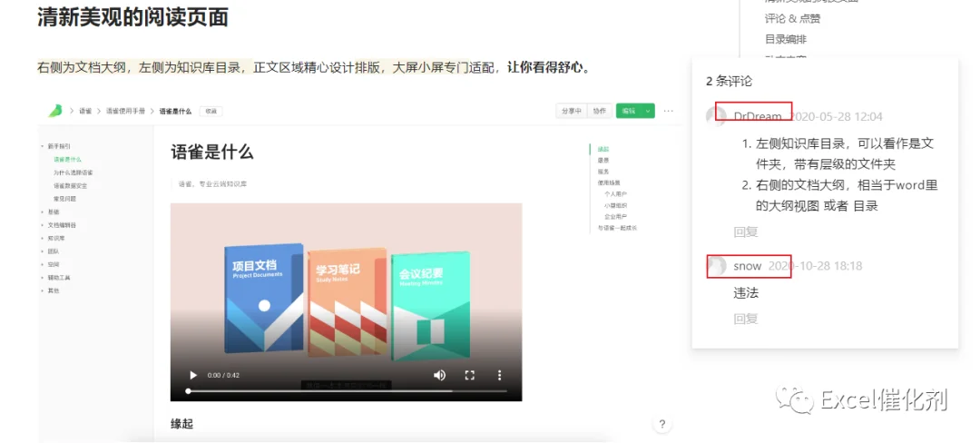The width and height of the screenshot is (980, 443).
Task: Mute the video with the speaker icon
Action: tap(439, 375)
